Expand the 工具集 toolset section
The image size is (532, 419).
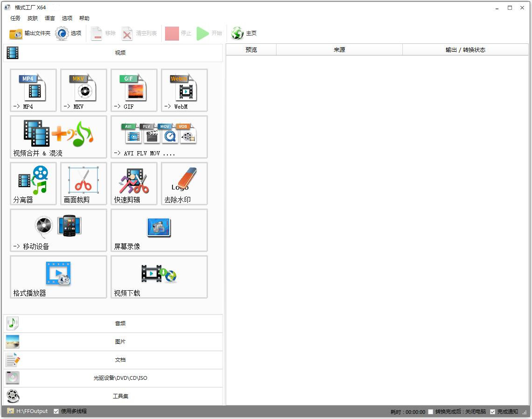pyautogui.click(x=113, y=396)
